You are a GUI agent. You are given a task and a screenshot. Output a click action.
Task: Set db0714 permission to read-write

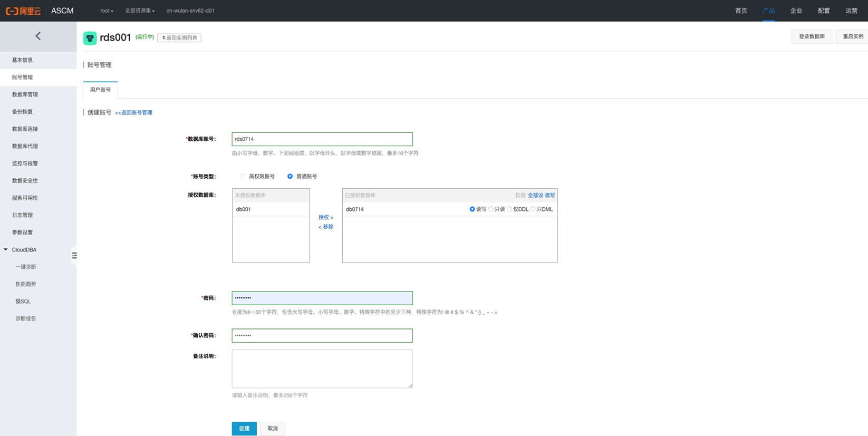472,209
